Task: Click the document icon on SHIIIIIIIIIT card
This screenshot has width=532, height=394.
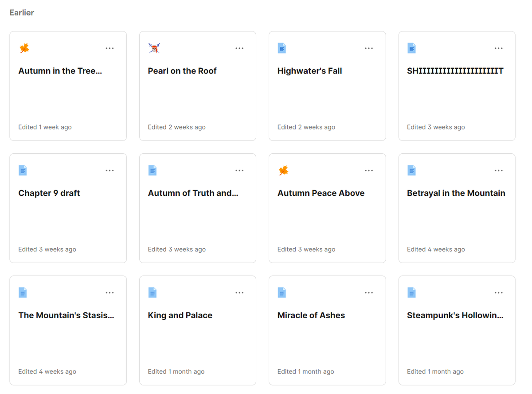Action: tap(411, 48)
